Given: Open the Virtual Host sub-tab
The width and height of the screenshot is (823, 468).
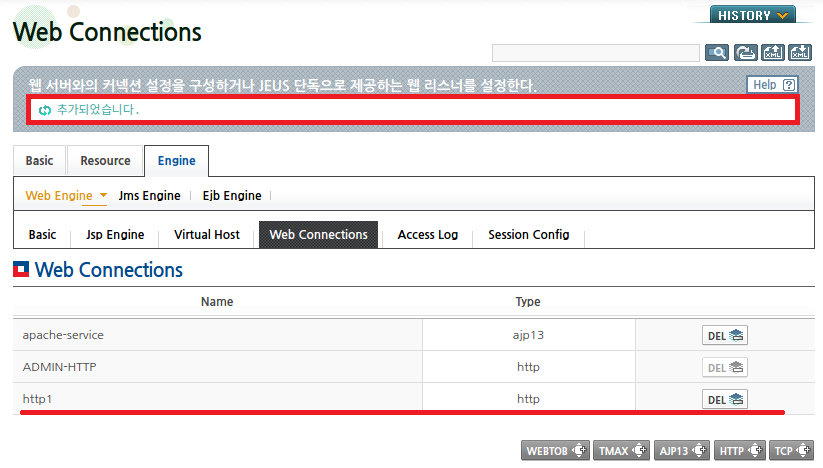Looking at the screenshot, I should point(207,235).
